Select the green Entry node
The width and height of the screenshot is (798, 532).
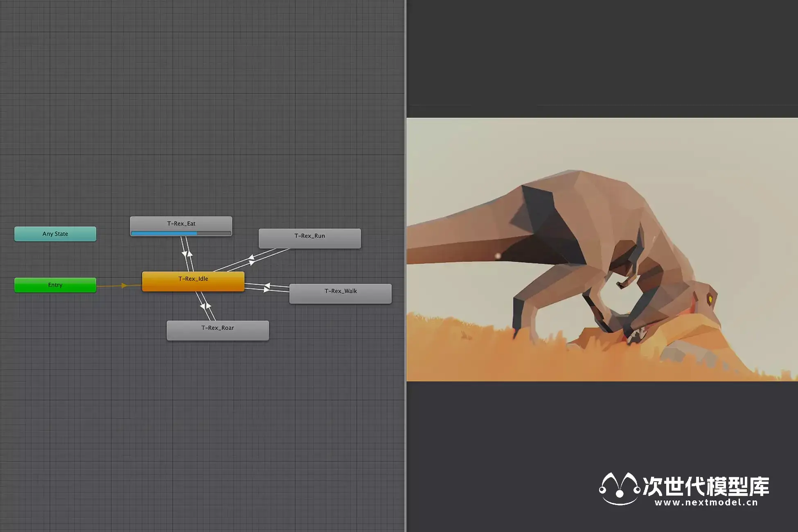(55, 285)
